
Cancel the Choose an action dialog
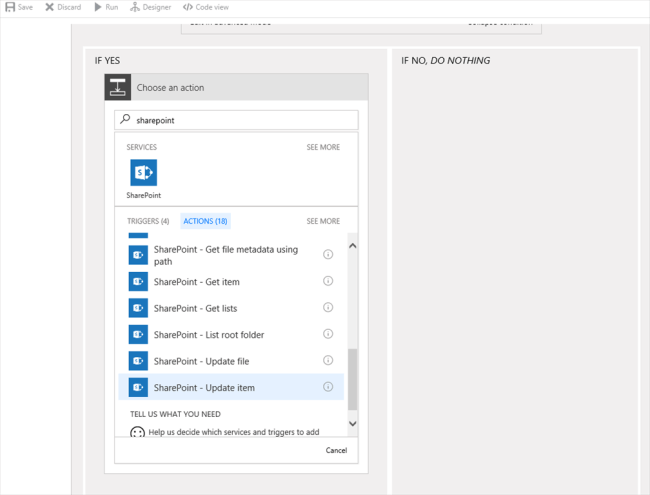336,450
